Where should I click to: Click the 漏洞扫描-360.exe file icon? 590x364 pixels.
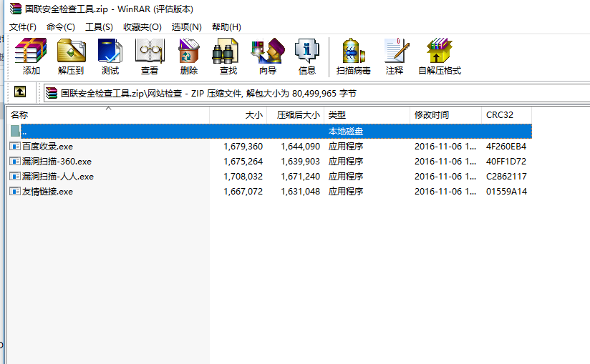coord(14,161)
